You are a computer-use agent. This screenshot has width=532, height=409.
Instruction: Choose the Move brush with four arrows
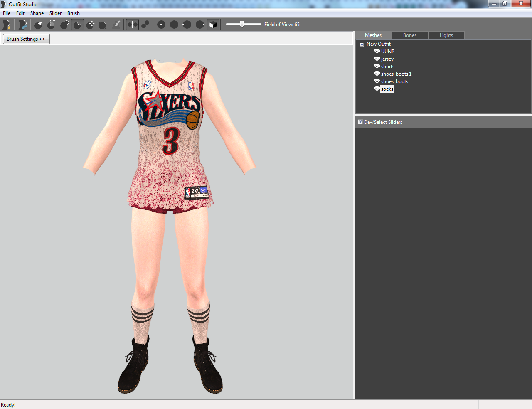click(90, 25)
